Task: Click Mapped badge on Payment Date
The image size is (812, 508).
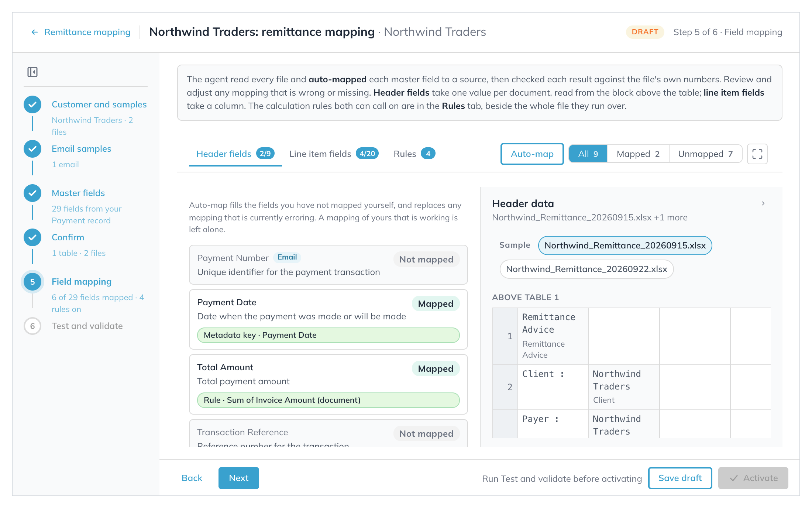Action: (436, 304)
